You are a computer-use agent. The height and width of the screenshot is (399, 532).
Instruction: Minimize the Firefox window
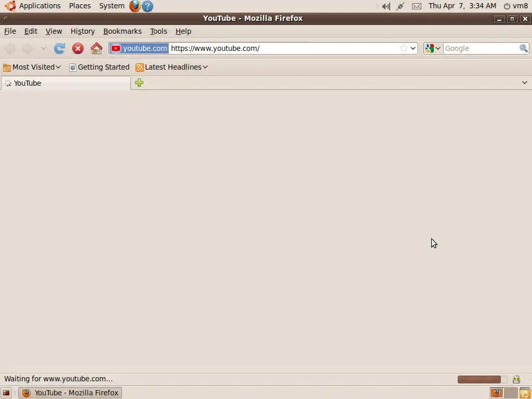[x=499, y=19]
